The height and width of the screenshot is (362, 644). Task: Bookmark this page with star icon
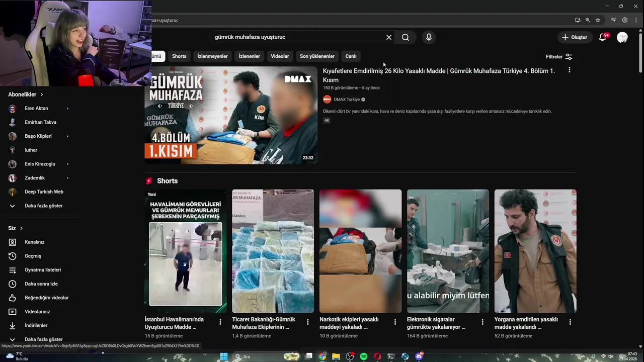pos(598,20)
